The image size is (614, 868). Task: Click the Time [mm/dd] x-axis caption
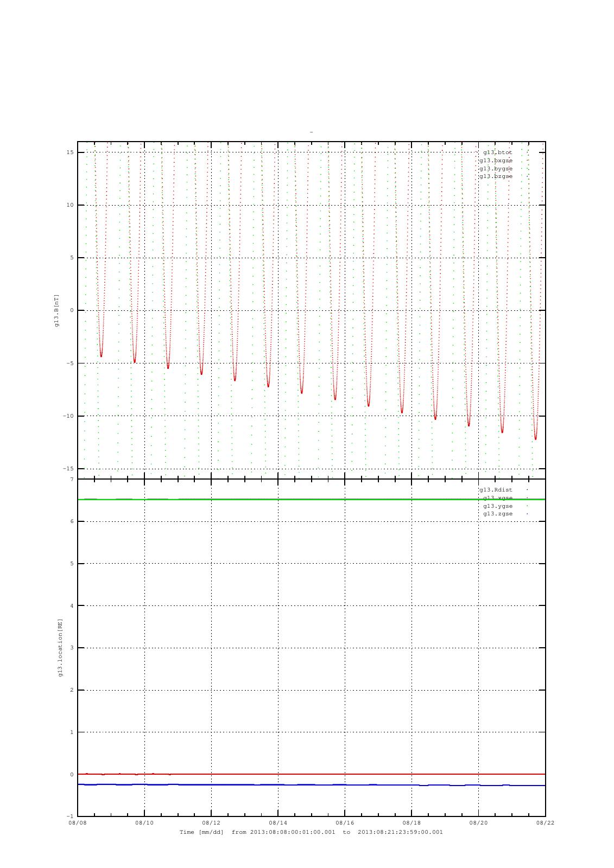(311, 832)
